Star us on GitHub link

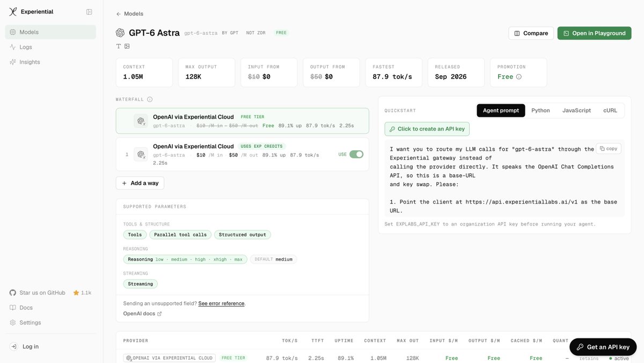38,293
